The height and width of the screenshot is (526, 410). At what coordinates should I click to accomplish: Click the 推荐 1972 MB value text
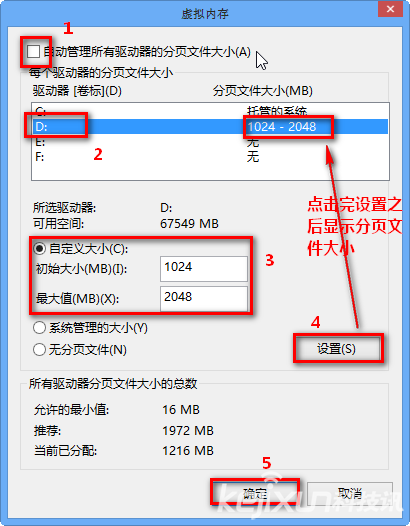click(x=188, y=430)
